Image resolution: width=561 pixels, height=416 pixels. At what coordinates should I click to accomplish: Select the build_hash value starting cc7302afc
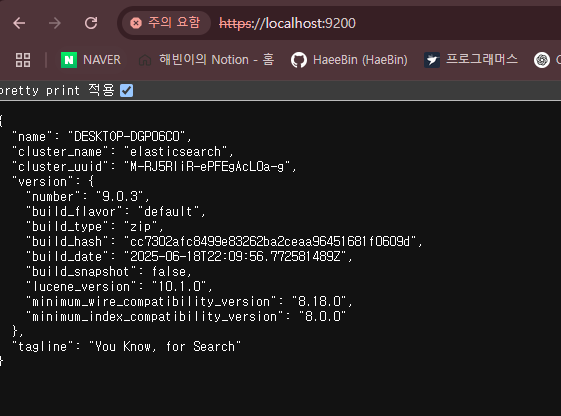point(270,242)
